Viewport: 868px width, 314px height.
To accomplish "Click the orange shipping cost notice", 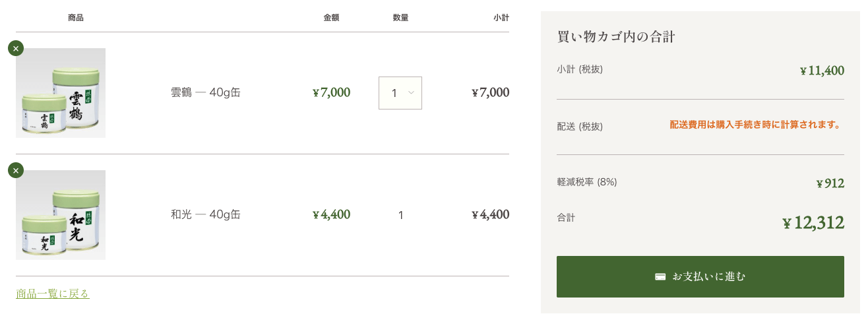I will (757, 125).
